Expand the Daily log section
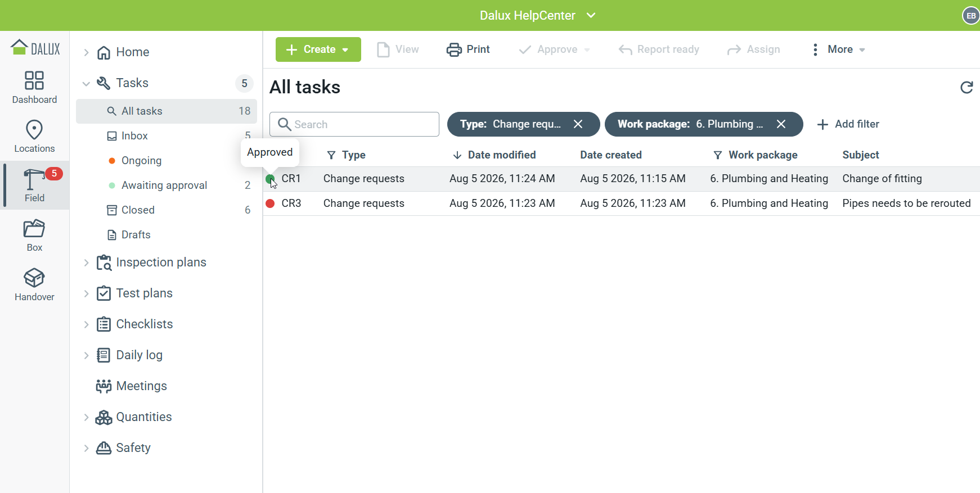Viewport: 980px width, 493px height. pos(86,355)
